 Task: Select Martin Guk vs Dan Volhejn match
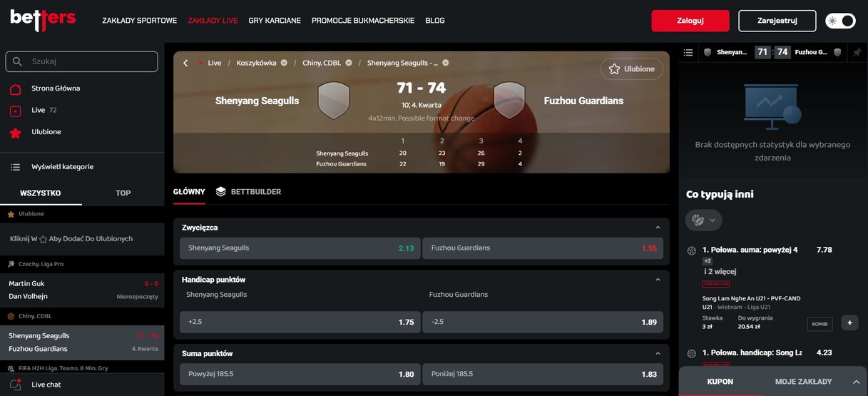82,290
